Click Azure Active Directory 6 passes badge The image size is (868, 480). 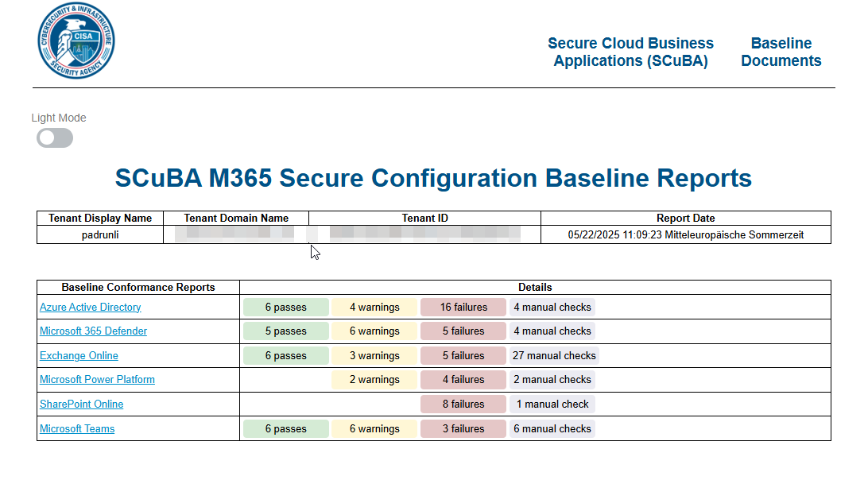(x=285, y=308)
